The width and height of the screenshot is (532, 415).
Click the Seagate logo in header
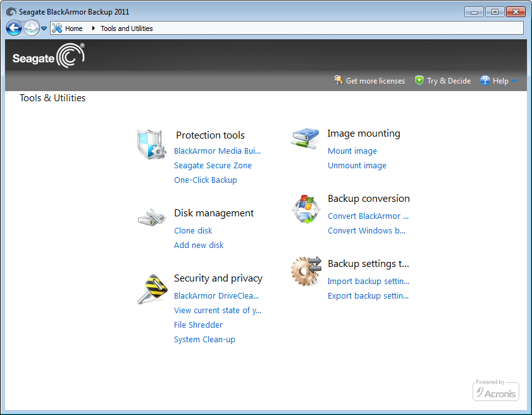49,56
